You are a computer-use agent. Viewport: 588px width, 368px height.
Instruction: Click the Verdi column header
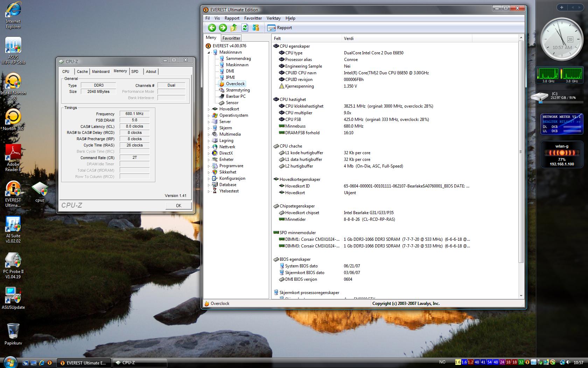(x=407, y=39)
